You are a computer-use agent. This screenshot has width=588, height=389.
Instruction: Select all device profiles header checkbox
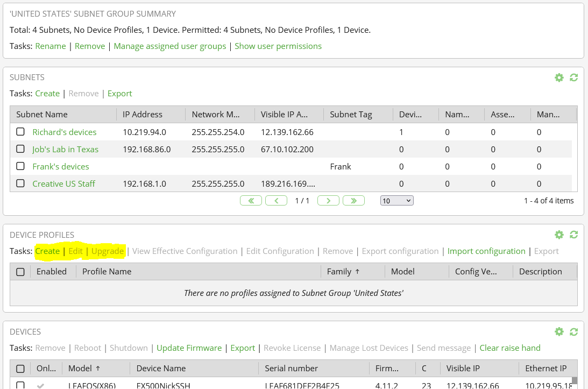pos(20,272)
